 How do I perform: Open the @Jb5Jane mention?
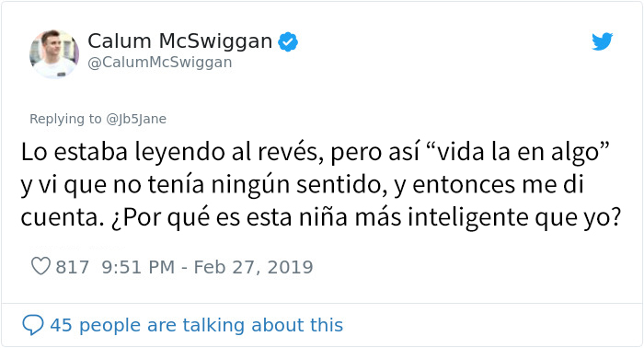click(x=136, y=119)
